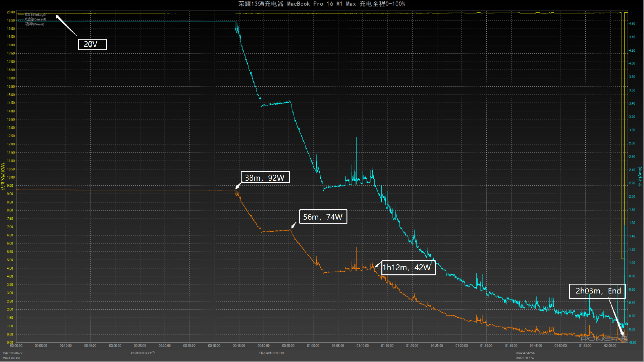This screenshot has height=362, width=644.
Task: Click the max 4.6426A current readout
Action: click(525, 353)
